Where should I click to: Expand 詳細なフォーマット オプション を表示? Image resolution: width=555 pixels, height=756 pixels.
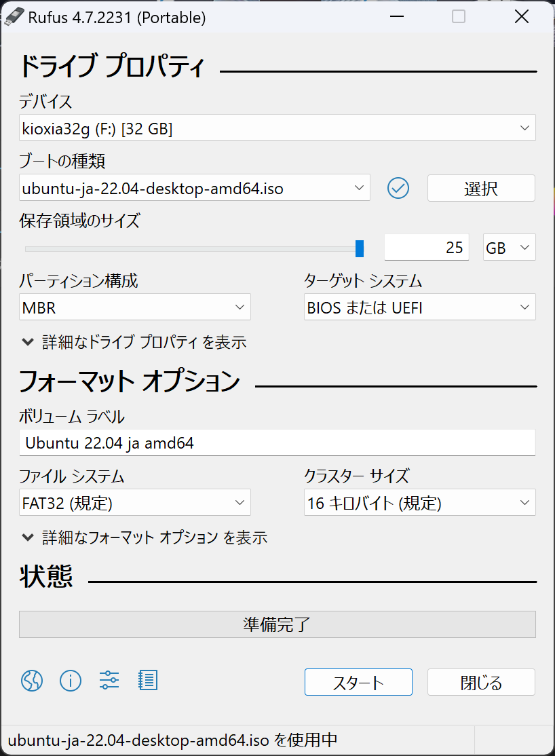click(x=145, y=537)
